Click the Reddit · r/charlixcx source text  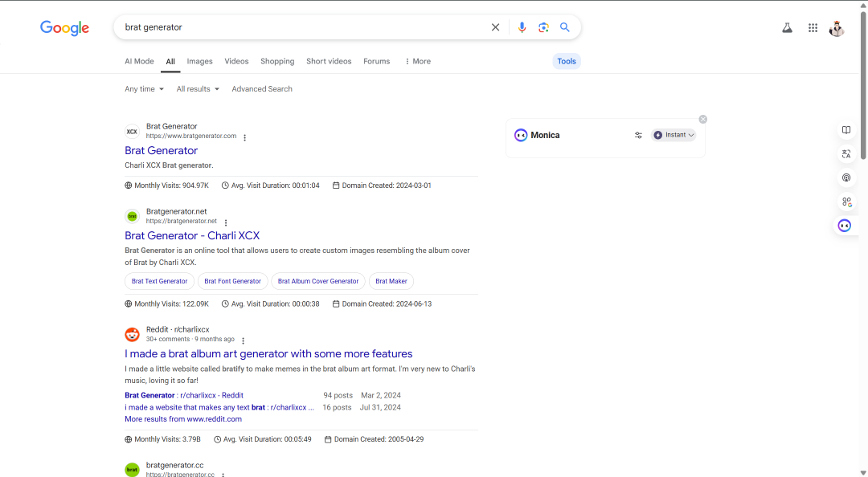(178, 329)
